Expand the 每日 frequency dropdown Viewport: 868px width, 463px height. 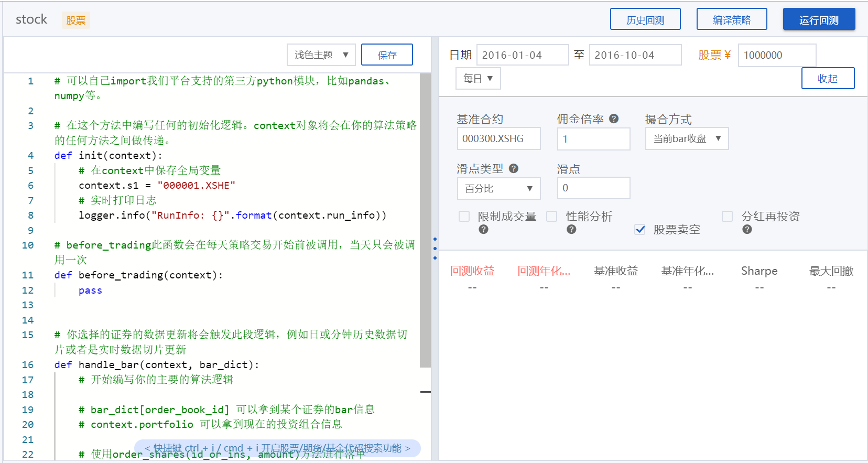click(478, 79)
